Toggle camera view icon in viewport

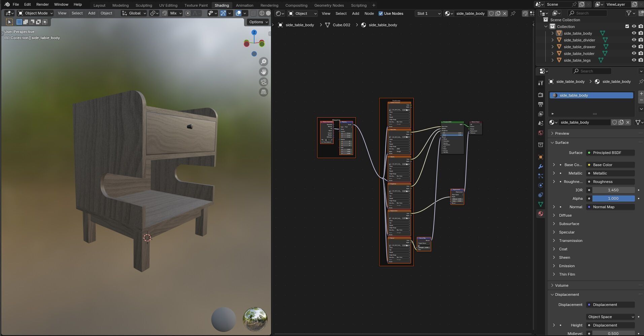click(x=264, y=82)
